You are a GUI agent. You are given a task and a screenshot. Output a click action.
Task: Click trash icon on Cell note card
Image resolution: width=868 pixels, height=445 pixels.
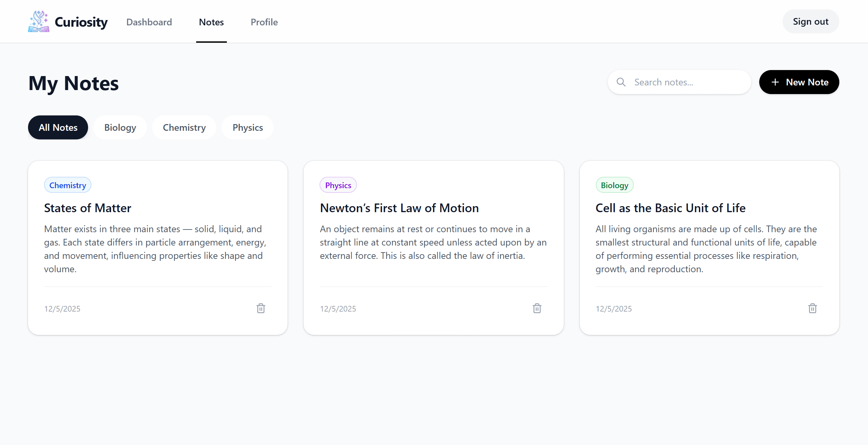(812, 308)
